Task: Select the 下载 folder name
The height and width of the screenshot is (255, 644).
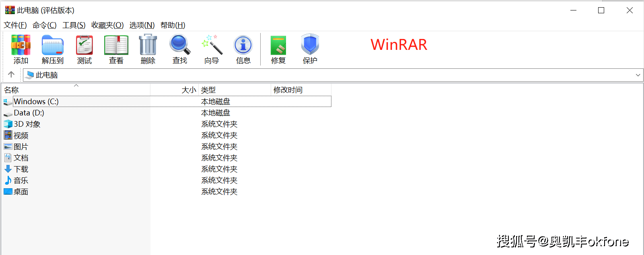Action: coord(21,169)
